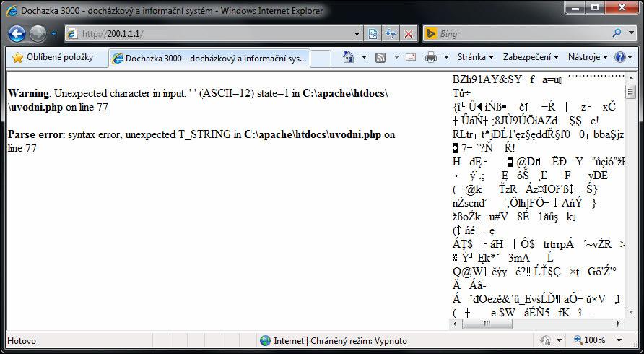
Task: Maximize the Internet Explorer window
Action: [x=596, y=7]
